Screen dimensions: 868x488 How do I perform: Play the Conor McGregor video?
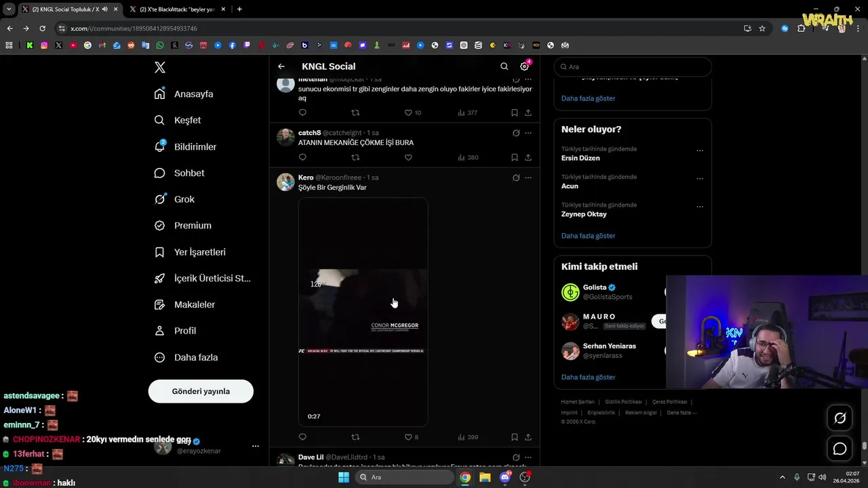[x=363, y=312]
